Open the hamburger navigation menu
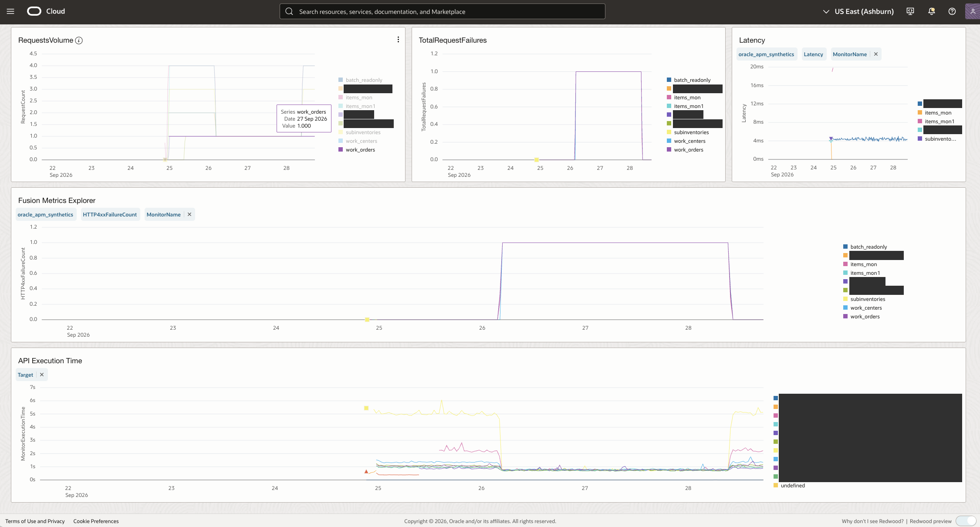980x527 pixels. tap(10, 11)
